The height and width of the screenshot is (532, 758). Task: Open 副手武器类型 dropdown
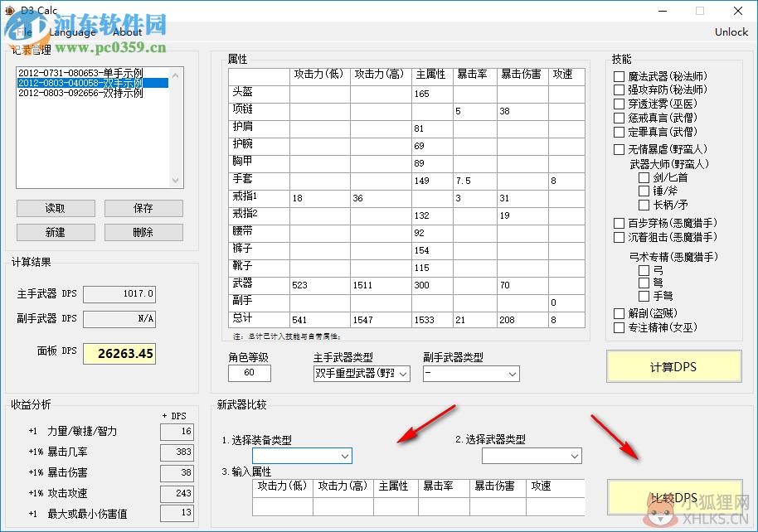coord(471,374)
